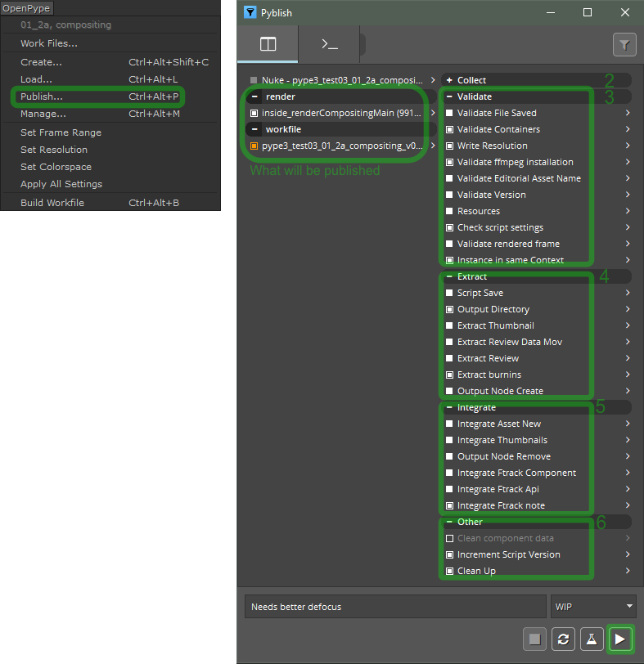The image size is (644, 664).
Task: Open details arrow for Extract Review
Action: (628, 358)
